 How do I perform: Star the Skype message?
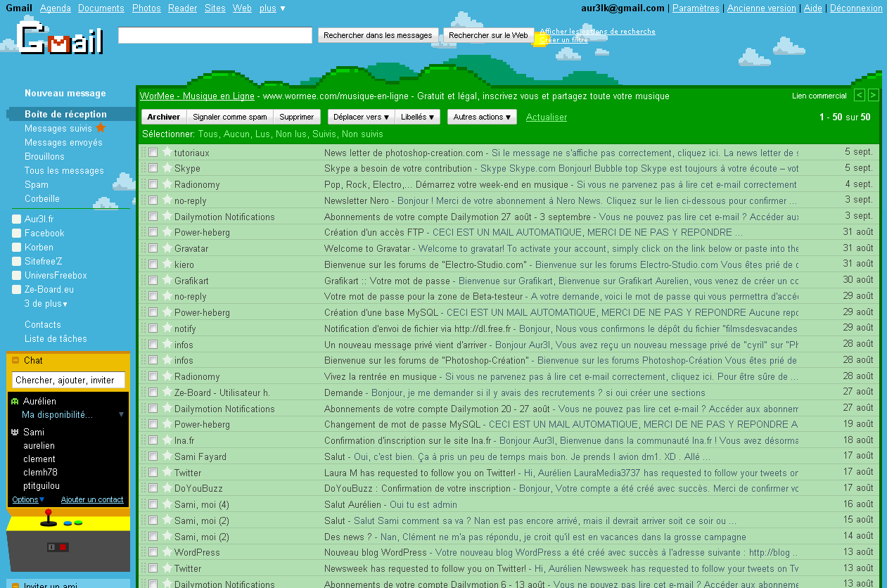pos(167,168)
